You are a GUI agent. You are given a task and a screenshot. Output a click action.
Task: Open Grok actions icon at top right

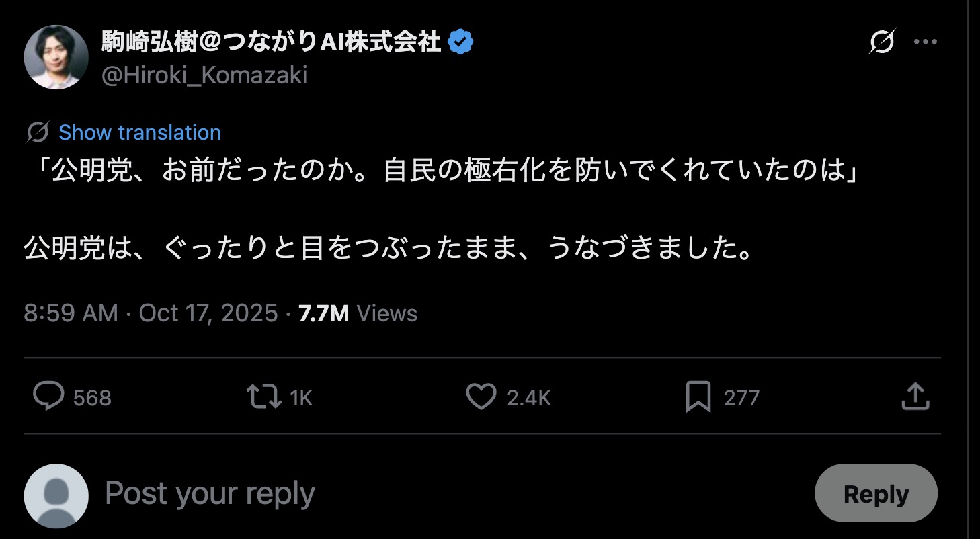(x=881, y=43)
